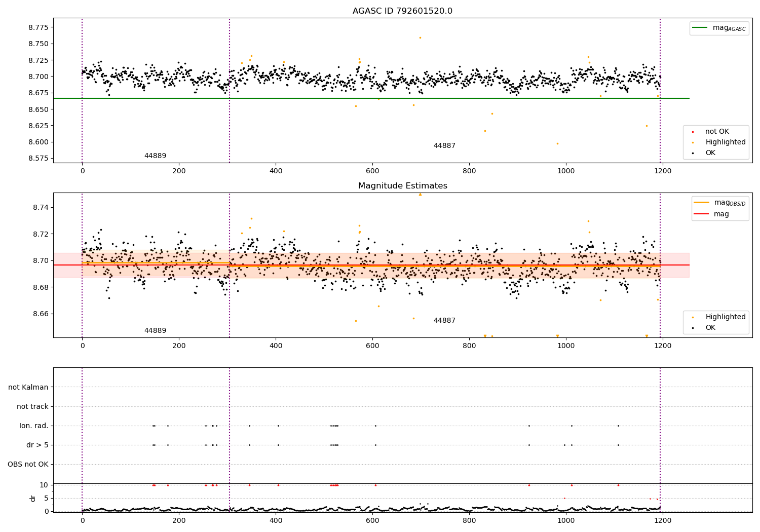Viewport: 760px width, 532px height.
Task: Click obsid label 44889 in middle plot
Action: [155, 330]
